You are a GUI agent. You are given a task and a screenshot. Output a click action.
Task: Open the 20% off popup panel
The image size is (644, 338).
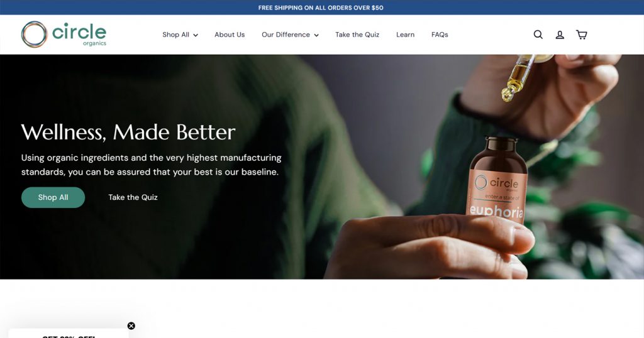coord(68,334)
